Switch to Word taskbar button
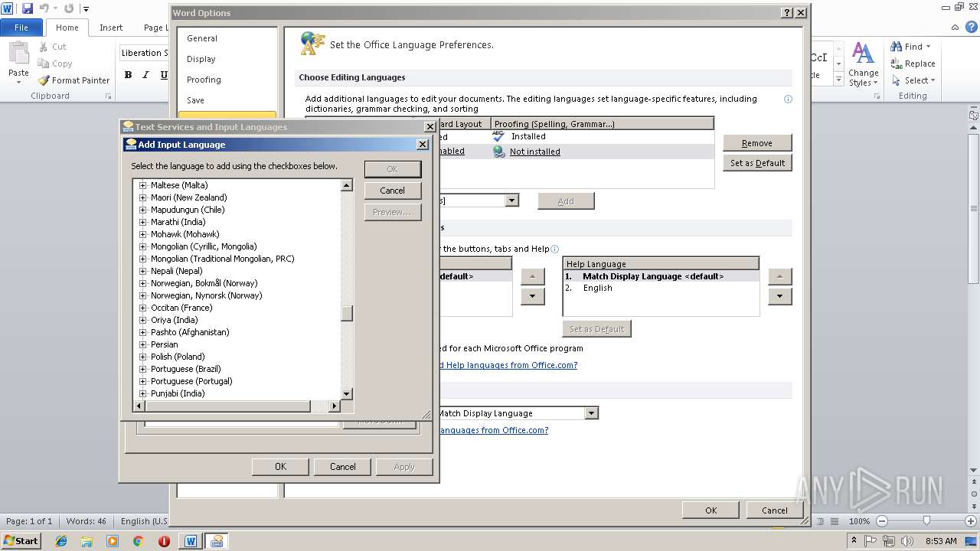This screenshot has height=551, width=980. click(191, 541)
